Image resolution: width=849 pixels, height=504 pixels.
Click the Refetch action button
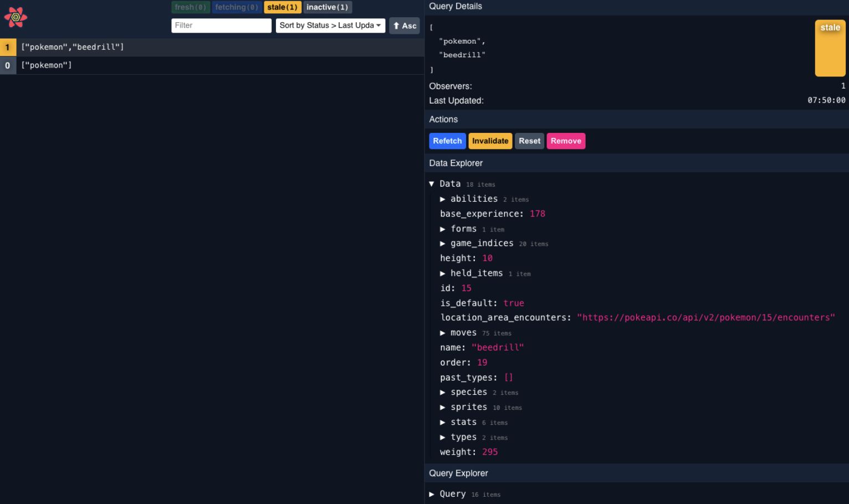coord(447,141)
